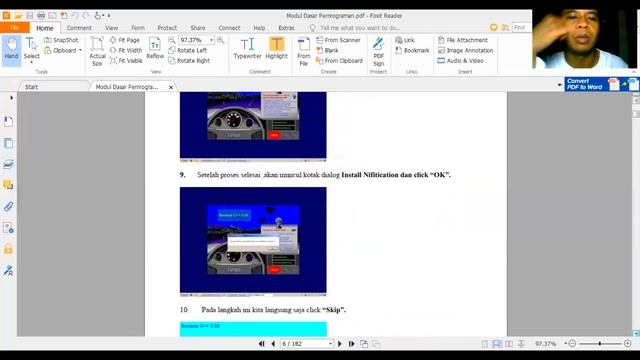Go to the next page

[340, 344]
